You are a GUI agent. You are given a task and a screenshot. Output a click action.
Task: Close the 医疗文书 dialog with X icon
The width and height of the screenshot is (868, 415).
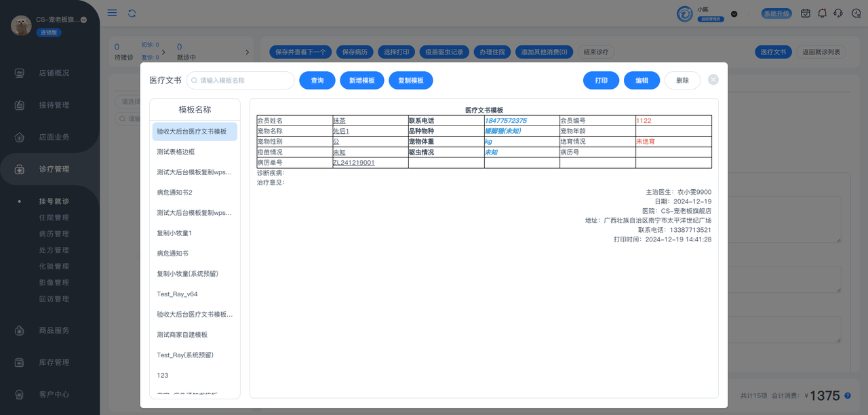click(x=713, y=79)
